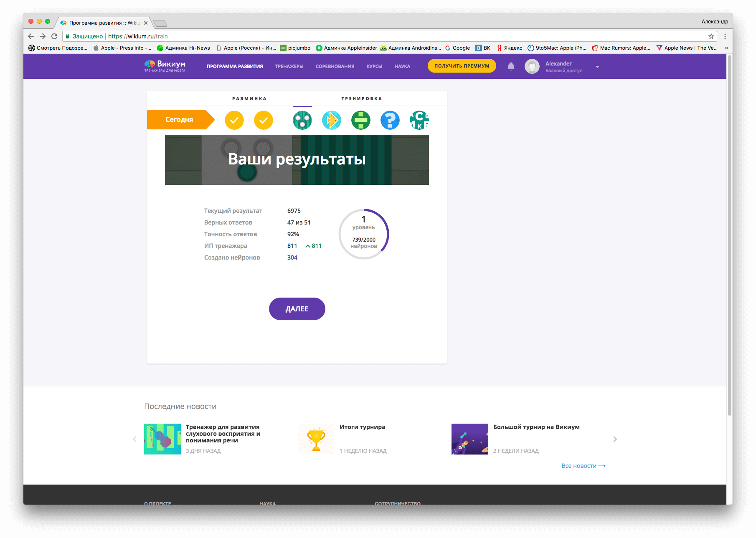Screen dimensions: 756x538
Task: Click the Викиум logo
Action: click(165, 66)
